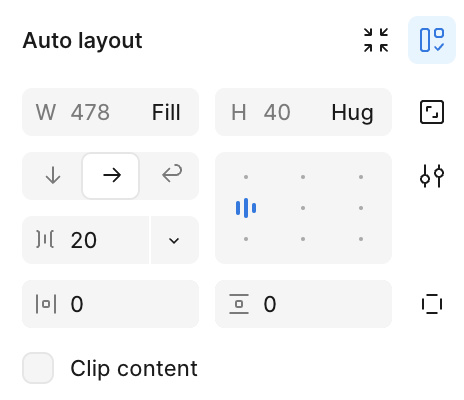Click the vertical padding field
This screenshot has width=464, height=400.
pyautogui.click(x=303, y=304)
